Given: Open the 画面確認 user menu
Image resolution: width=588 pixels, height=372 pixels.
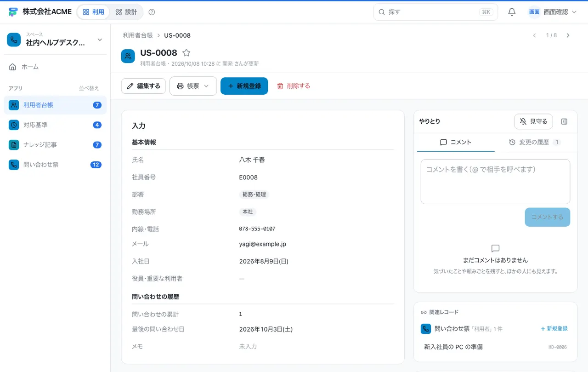Looking at the screenshot, I should (552, 12).
